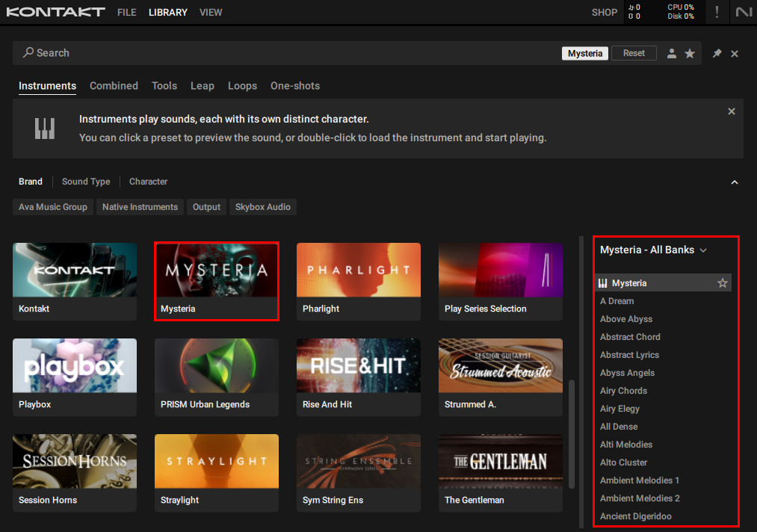This screenshot has height=532, width=757.
Task: Click the Native Instruments NI logo icon
Action: pos(744,12)
